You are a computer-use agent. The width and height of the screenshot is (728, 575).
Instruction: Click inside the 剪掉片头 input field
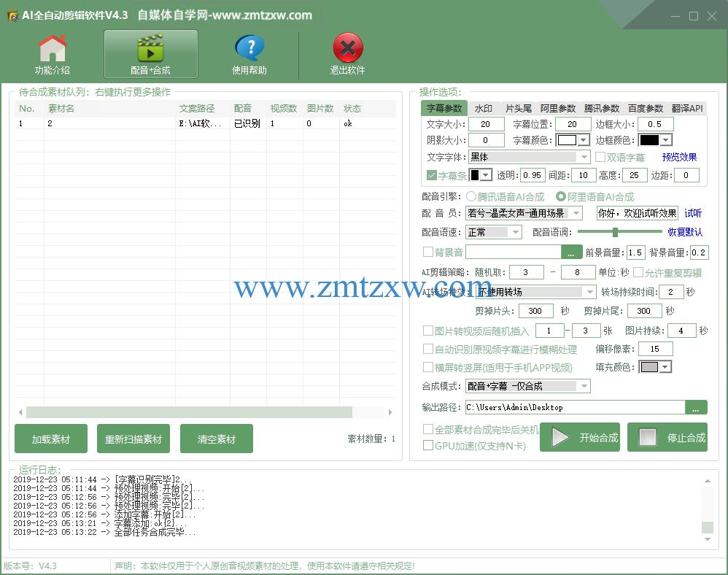(535, 310)
